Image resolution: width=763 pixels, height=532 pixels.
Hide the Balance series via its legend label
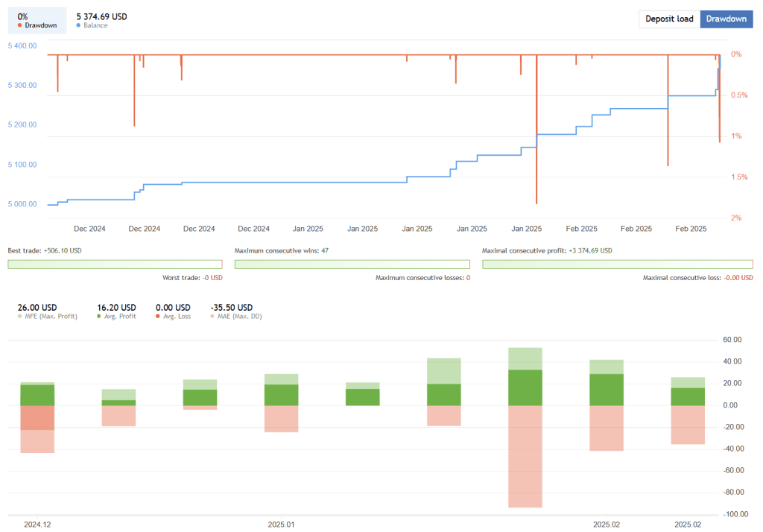(x=94, y=25)
